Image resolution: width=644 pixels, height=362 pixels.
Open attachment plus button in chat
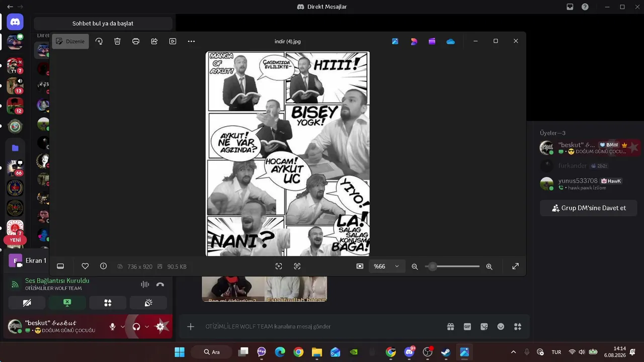191,326
